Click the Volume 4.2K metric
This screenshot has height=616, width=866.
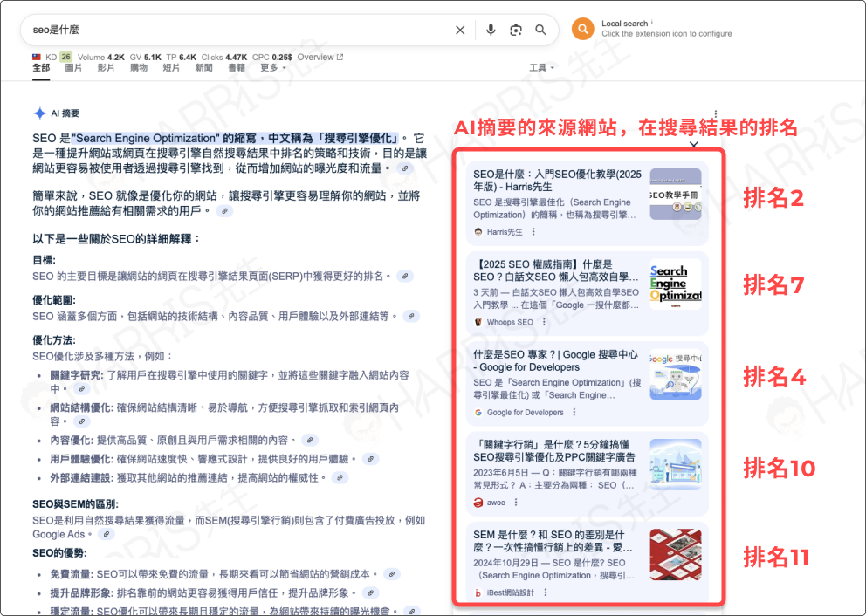101,57
